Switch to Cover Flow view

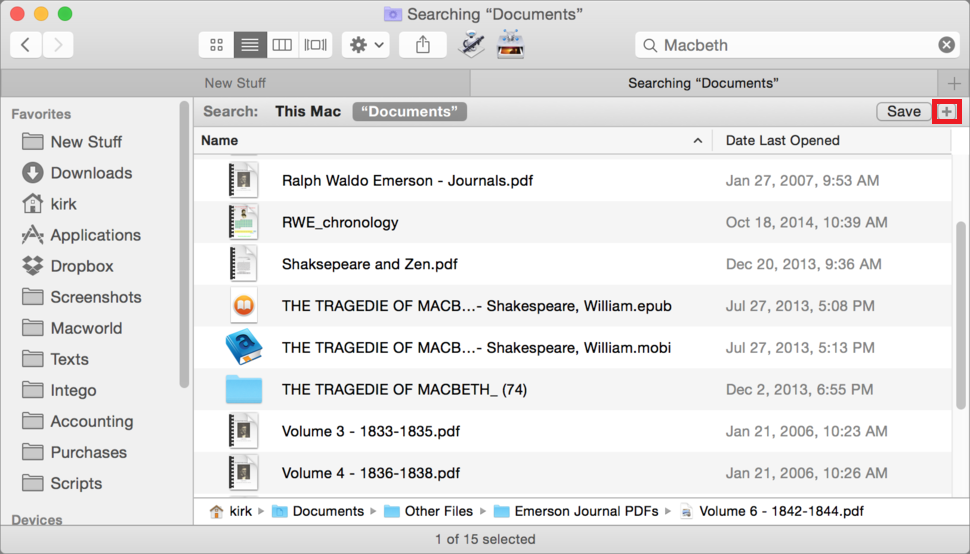[315, 45]
